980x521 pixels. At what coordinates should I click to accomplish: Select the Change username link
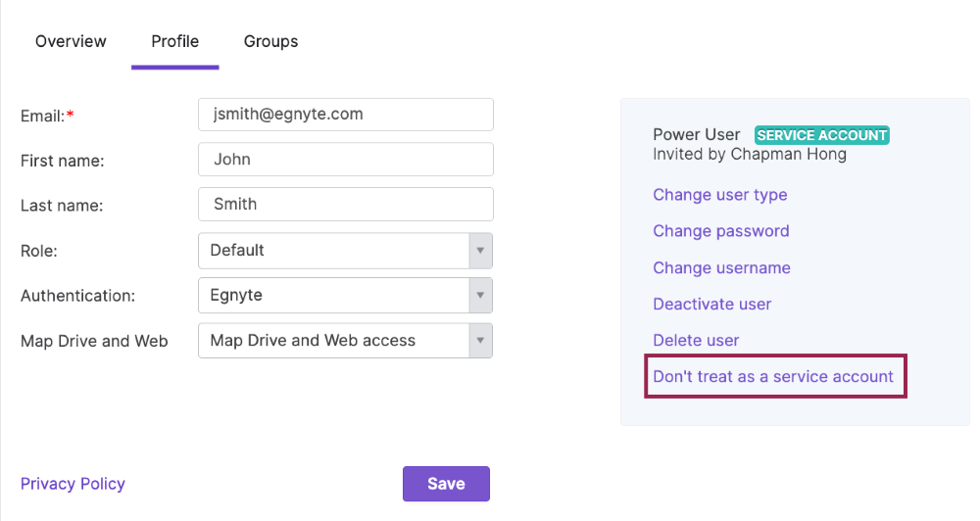721,268
